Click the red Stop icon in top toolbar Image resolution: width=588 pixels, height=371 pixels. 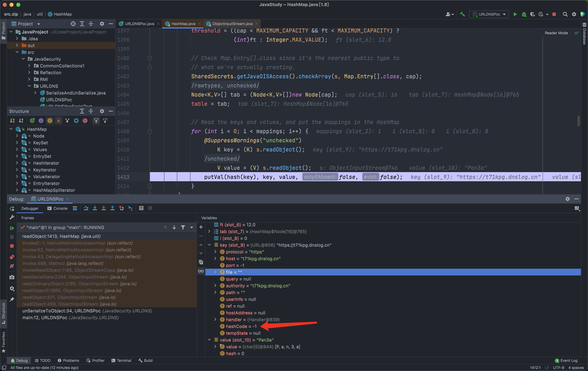(x=554, y=14)
